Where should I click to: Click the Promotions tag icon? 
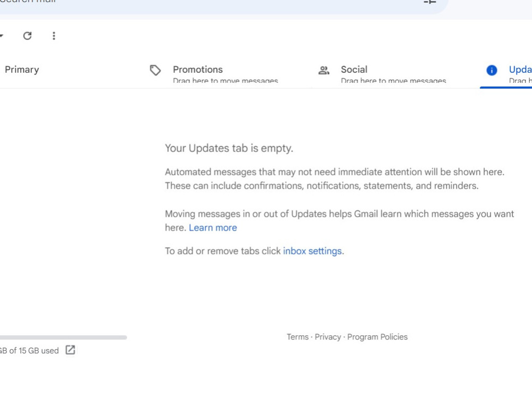[x=155, y=70]
